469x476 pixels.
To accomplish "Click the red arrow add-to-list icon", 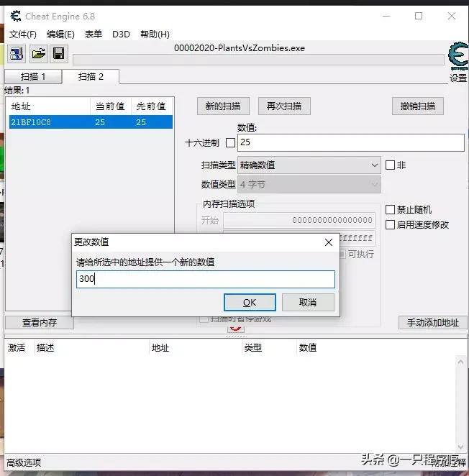I will tap(235, 329).
